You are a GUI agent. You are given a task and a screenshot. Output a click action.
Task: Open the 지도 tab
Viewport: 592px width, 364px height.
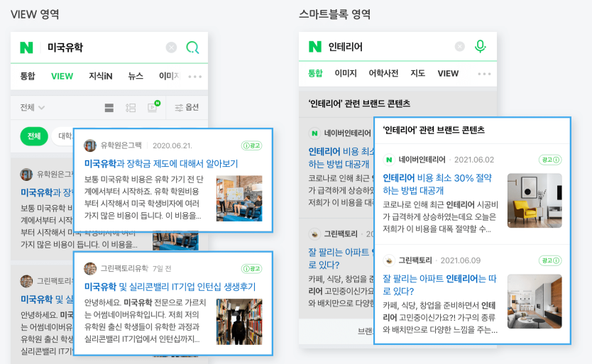[x=417, y=73]
